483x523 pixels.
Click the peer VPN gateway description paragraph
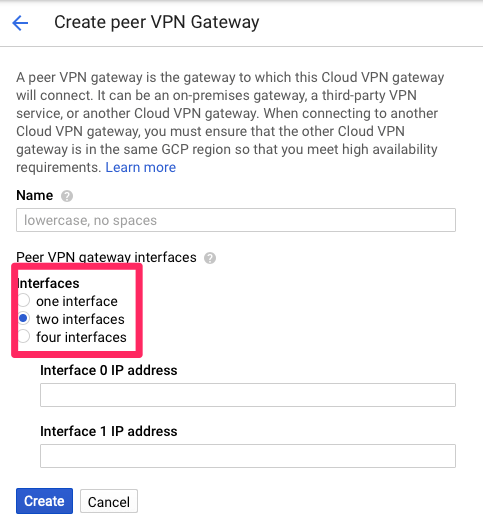(x=230, y=122)
